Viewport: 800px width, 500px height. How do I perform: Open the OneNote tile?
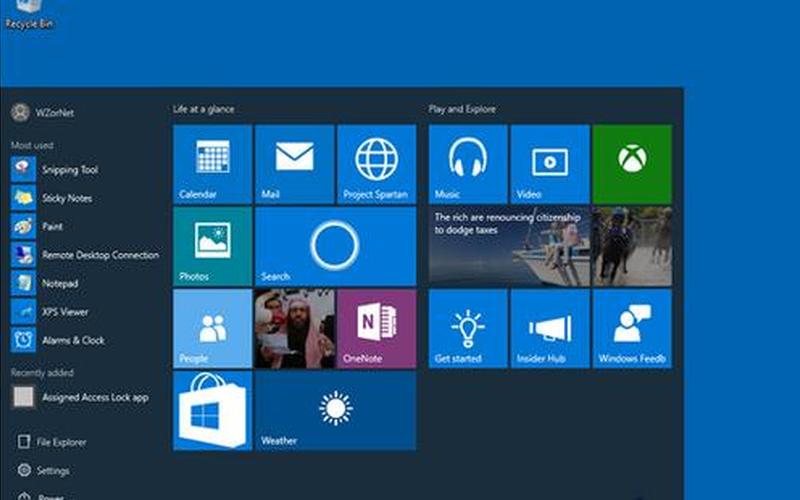click(377, 329)
